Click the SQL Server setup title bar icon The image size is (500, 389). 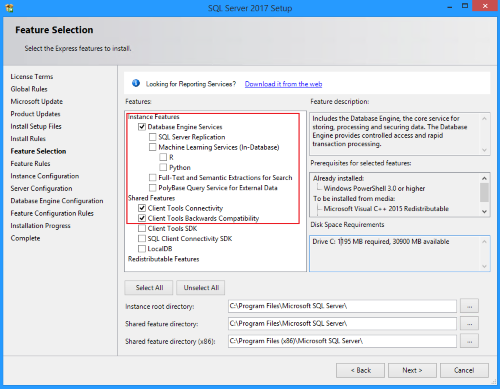[x=9, y=7]
